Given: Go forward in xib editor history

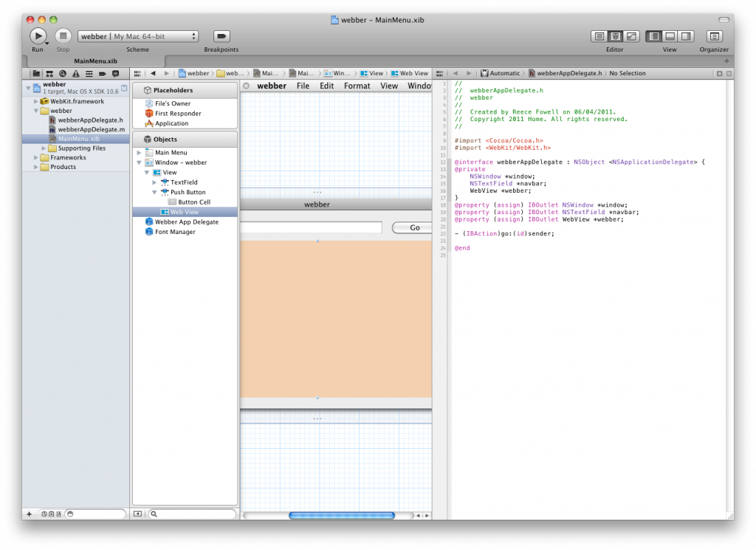Looking at the screenshot, I should point(166,73).
